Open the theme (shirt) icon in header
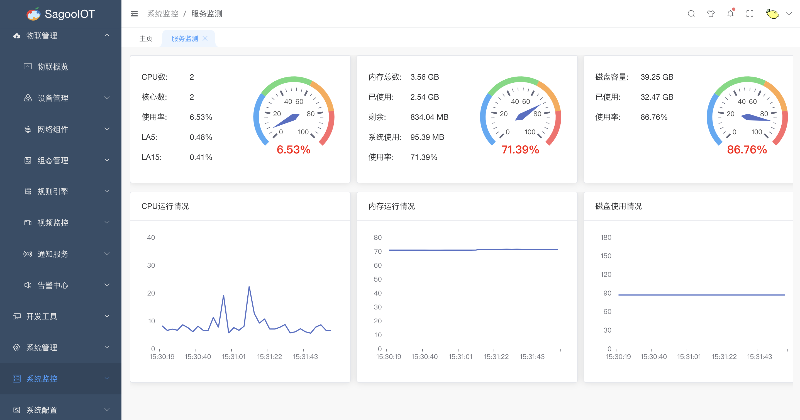800x420 pixels. click(711, 14)
